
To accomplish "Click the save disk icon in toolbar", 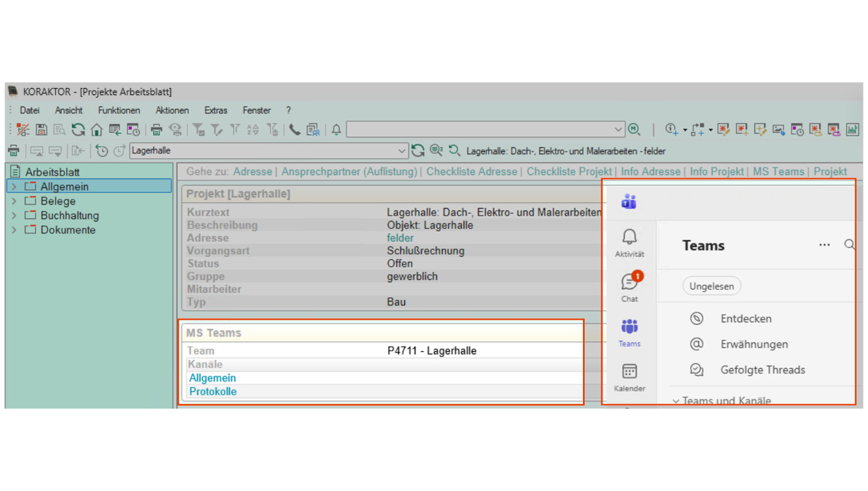I will click(x=42, y=130).
